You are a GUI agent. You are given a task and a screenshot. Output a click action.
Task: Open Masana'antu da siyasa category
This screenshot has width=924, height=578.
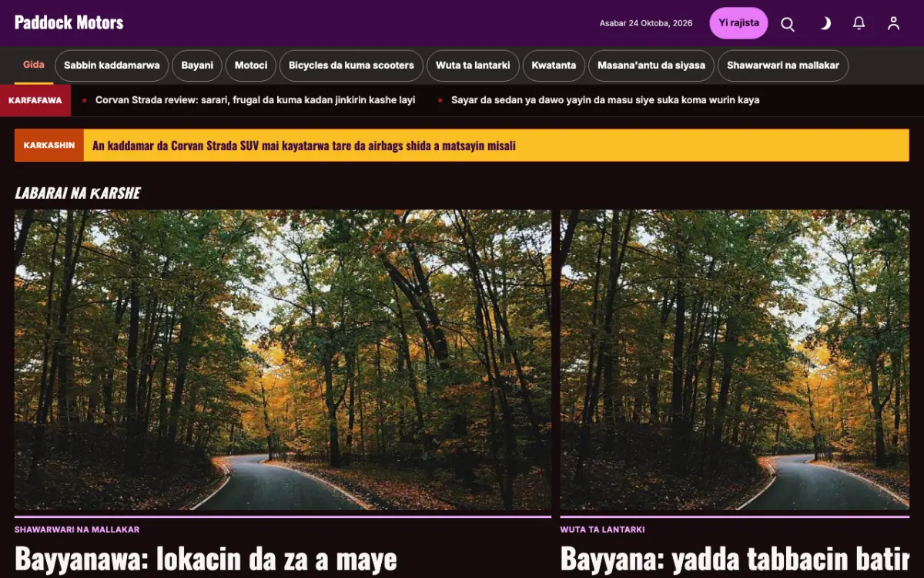point(651,66)
